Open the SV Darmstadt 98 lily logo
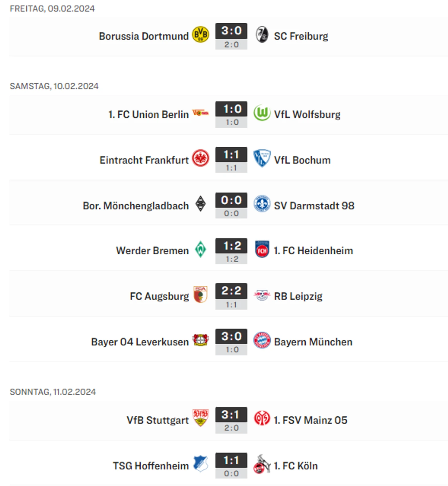 coord(262,204)
